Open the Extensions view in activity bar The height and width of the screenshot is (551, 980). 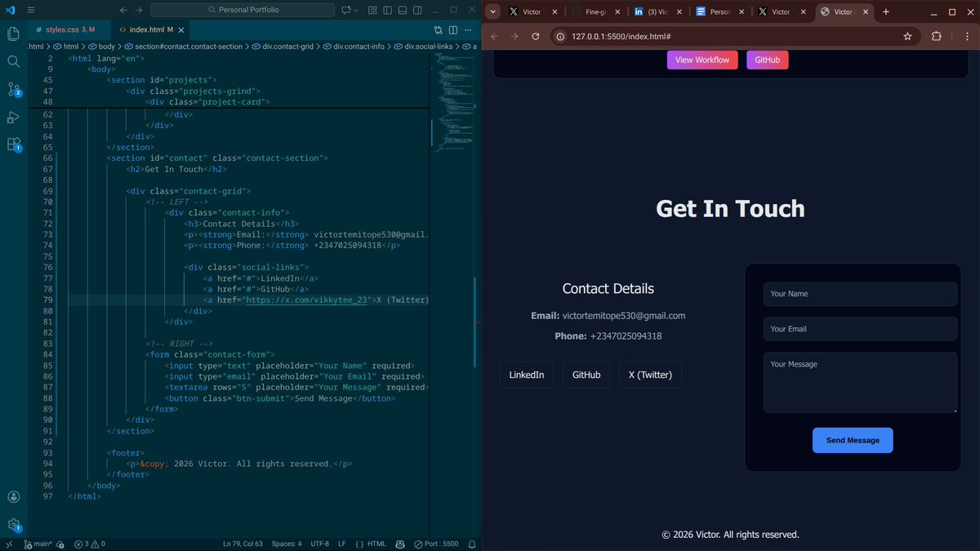[x=13, y=144]
